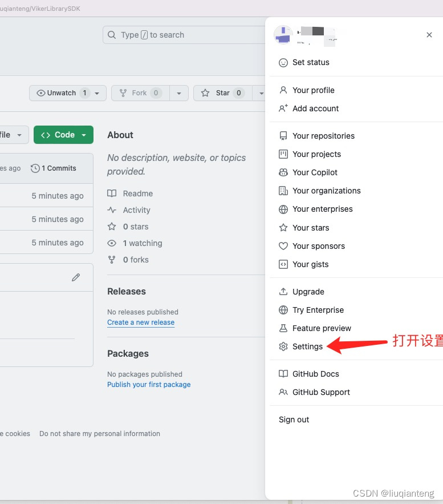This screenshot has width=443, height=504.
Task: Close the user menu panel
Action: [x=429, y=35]
